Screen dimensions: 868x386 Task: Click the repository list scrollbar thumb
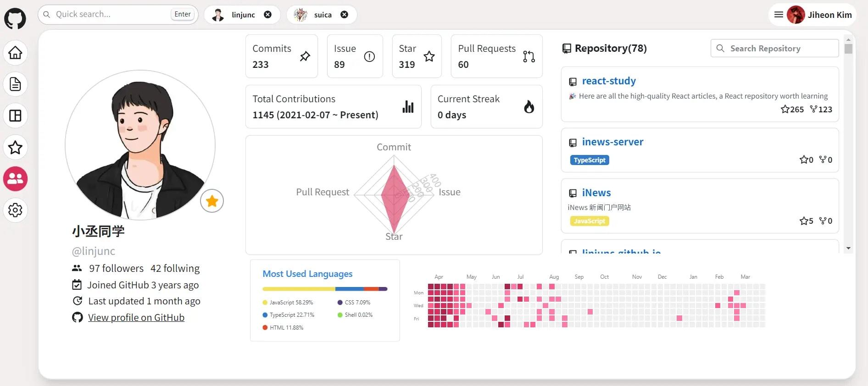click(848, 49)
